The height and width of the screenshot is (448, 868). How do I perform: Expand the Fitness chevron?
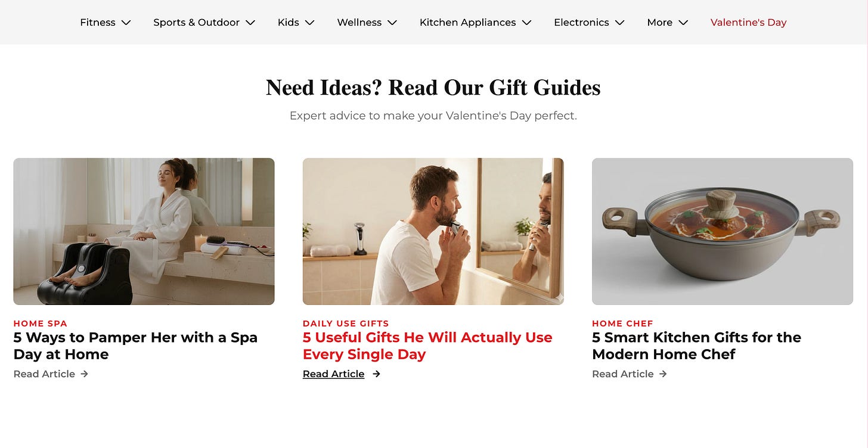(126, 23)
